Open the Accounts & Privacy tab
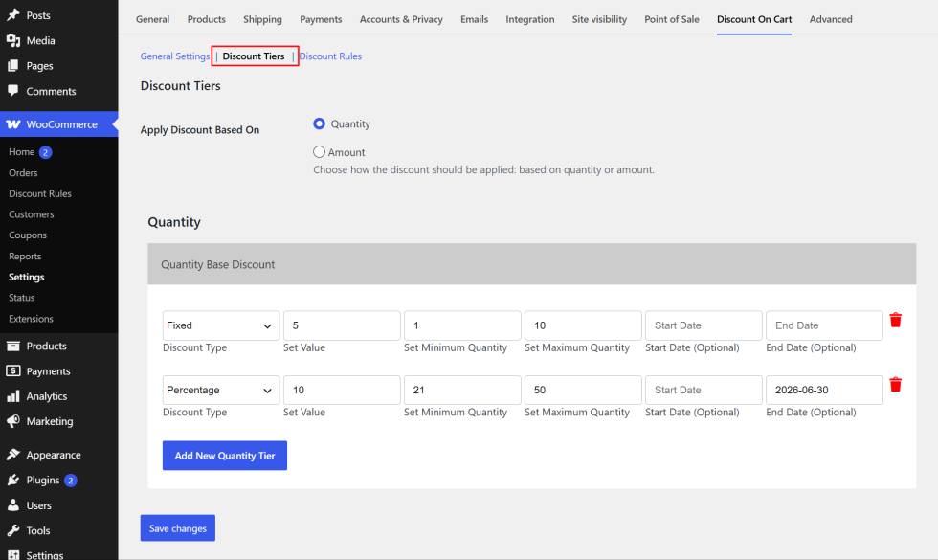This screenshot has width=938, height=560. click(401, 19)
